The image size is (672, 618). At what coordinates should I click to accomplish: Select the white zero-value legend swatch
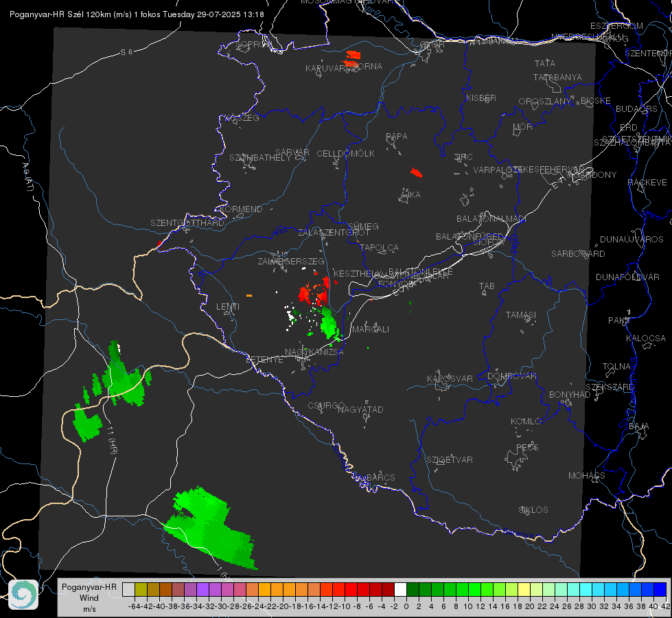coord(400,589)
